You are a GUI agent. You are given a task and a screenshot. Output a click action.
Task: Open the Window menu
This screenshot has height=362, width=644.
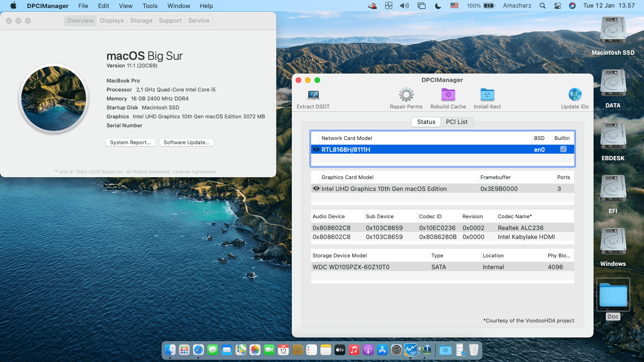coord(179,6)
